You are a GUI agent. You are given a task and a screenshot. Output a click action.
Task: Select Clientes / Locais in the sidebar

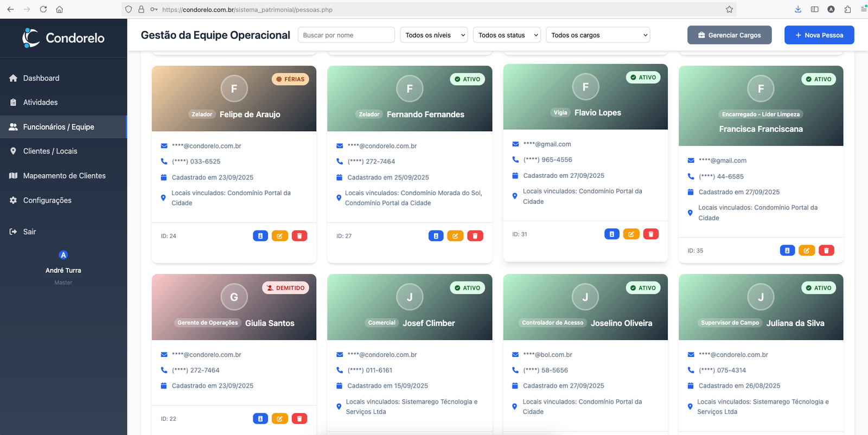[x=50, y=151]
